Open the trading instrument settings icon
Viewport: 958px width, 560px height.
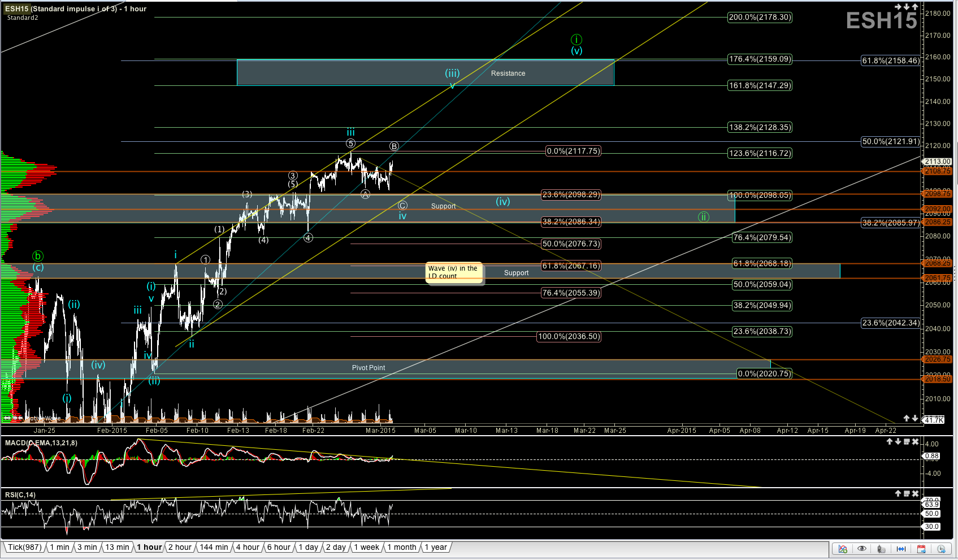(x=881, y=549)
